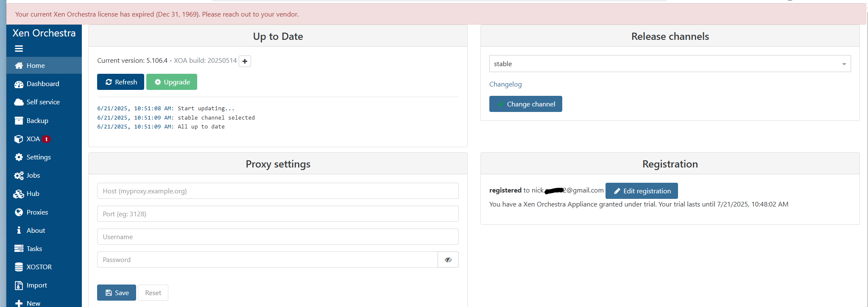Click the green Upgrade button
The image size is (868, 307).
pos(172,82)
